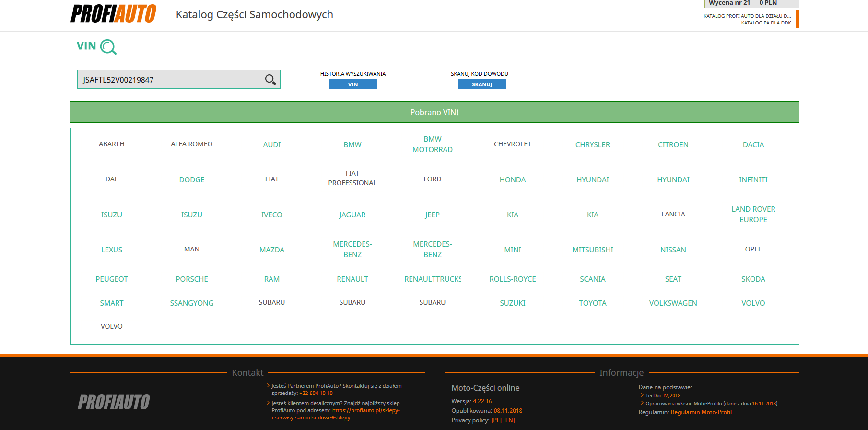
Task: Open the VIN search history button
Action: [x=353, y=84]
